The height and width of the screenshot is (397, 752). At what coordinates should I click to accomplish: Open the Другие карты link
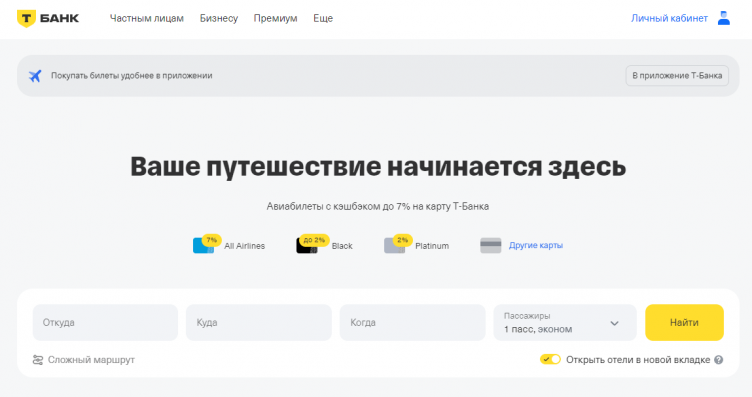[536, 245]
